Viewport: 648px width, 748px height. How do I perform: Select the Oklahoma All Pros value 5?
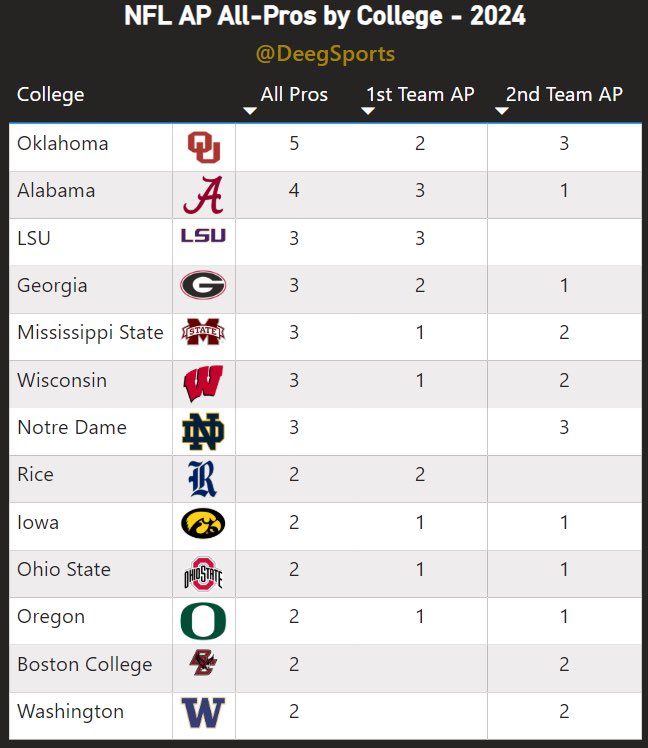coord(294,144)
